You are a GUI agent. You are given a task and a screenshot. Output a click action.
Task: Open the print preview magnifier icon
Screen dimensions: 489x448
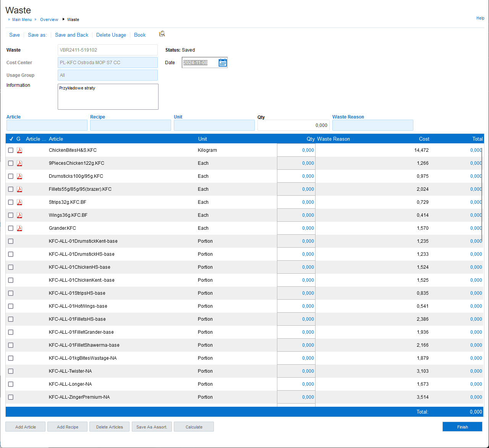click(x=162, y=34)
